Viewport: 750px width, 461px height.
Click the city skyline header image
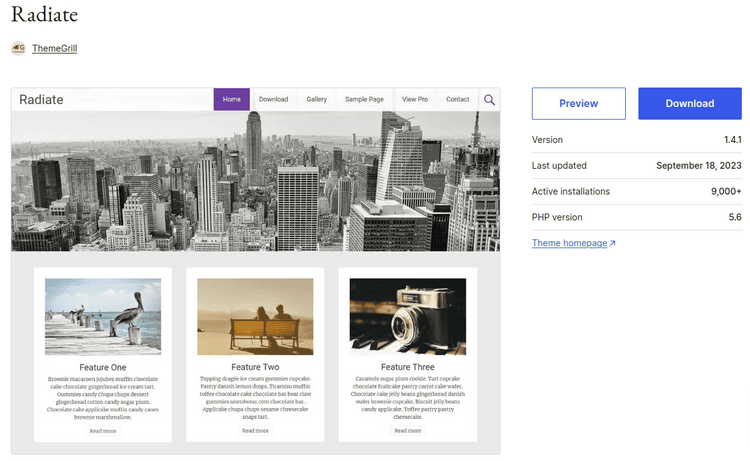[255, 181]
